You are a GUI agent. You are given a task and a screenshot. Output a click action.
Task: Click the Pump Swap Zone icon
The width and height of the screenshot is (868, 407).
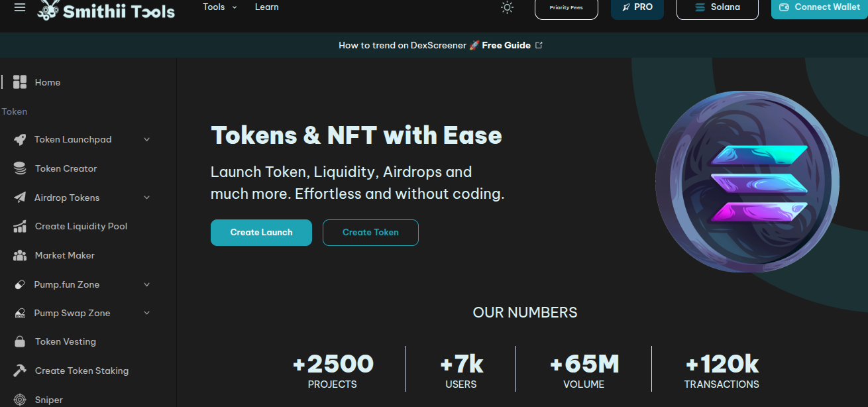click(x=20, y=313)
